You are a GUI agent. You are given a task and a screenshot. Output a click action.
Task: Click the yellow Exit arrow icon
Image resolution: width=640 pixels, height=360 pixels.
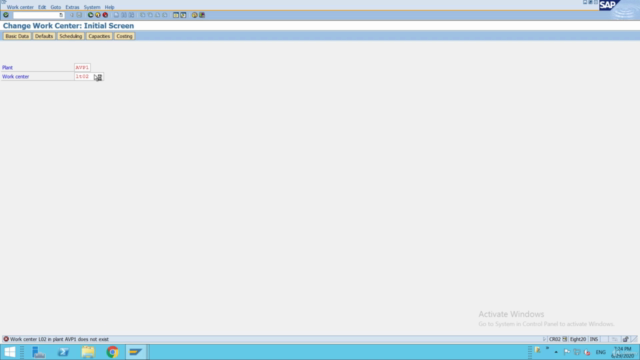98,15
